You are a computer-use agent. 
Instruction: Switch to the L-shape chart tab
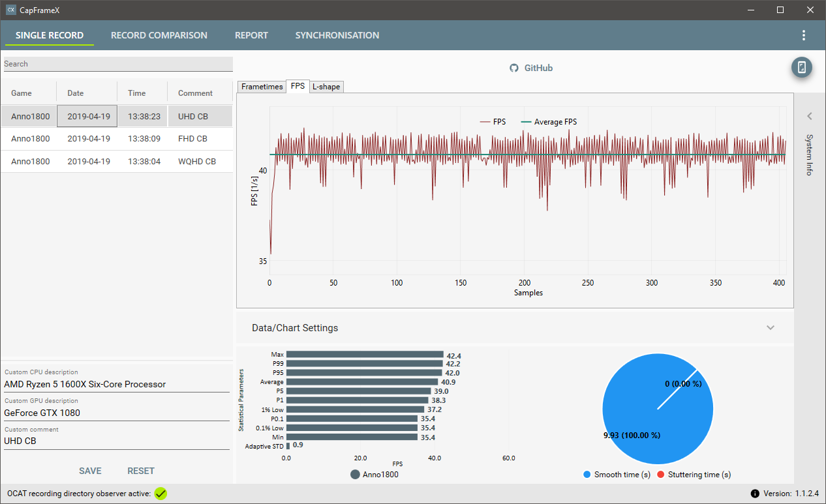(326, 86)
